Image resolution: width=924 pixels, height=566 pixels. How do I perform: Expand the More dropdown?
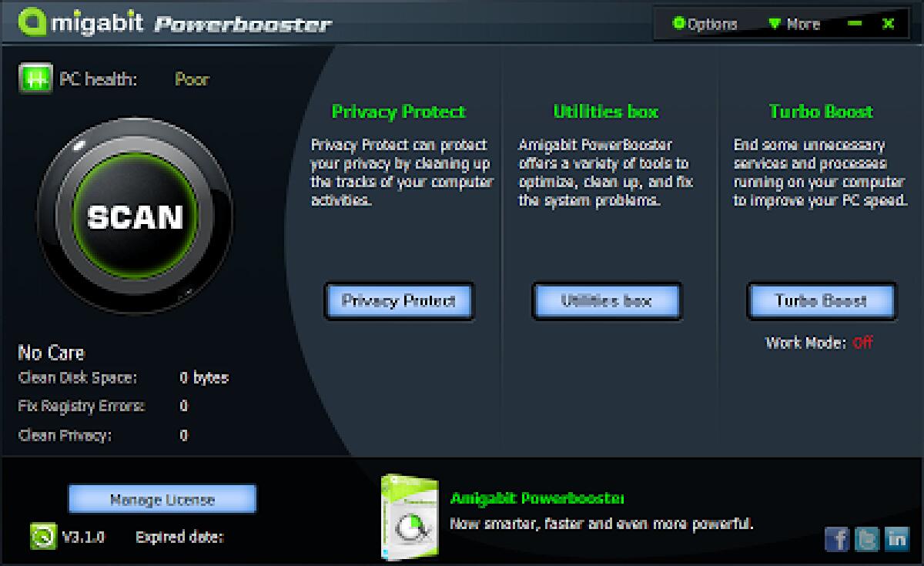pos(797,24)
